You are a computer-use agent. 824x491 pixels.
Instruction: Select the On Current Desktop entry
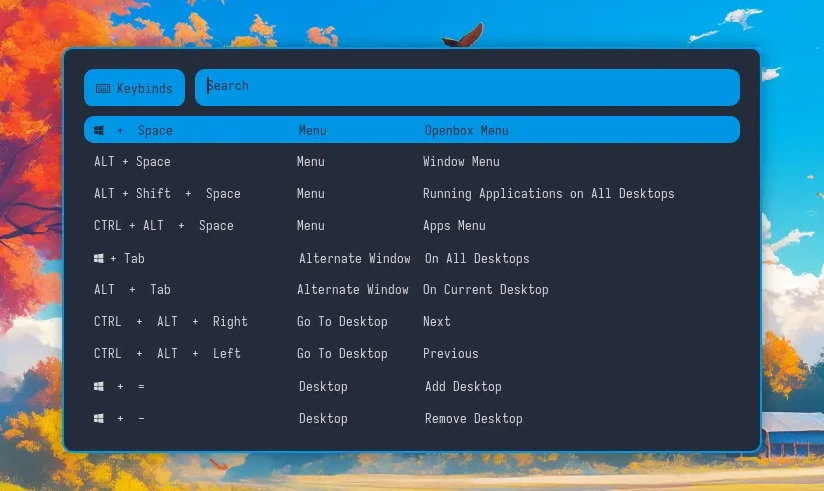(485, 289)
